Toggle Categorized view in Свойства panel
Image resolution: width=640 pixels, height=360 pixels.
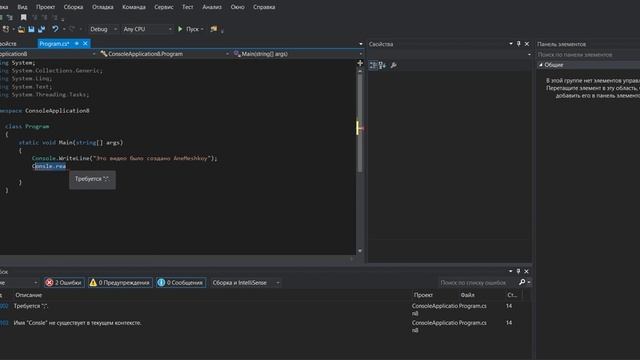pos(373,65)
